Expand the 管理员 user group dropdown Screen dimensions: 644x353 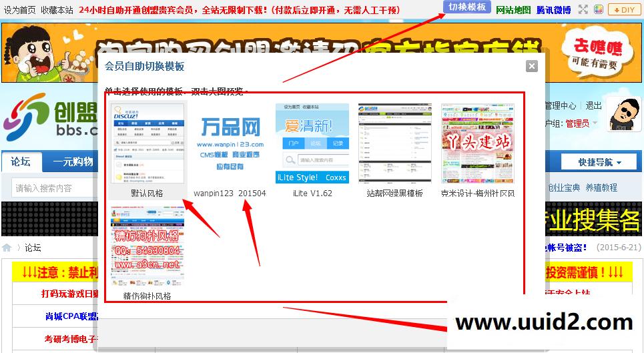click(x=581, y=123)
